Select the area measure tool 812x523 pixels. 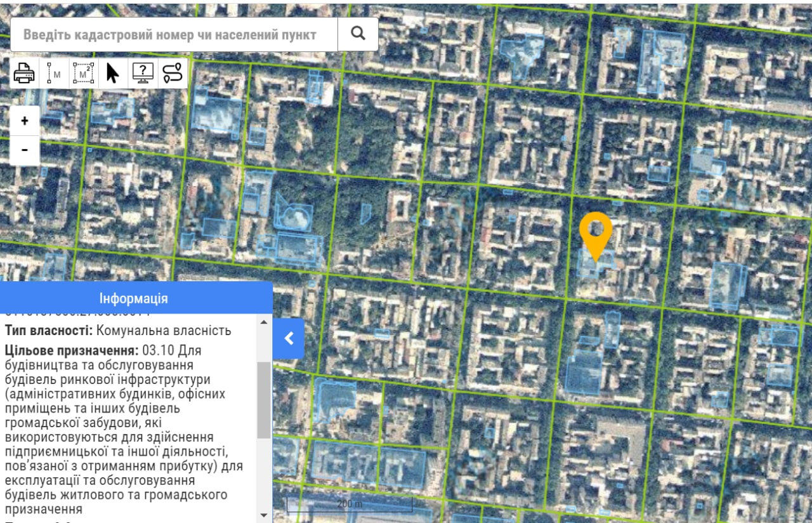[84, 74]
